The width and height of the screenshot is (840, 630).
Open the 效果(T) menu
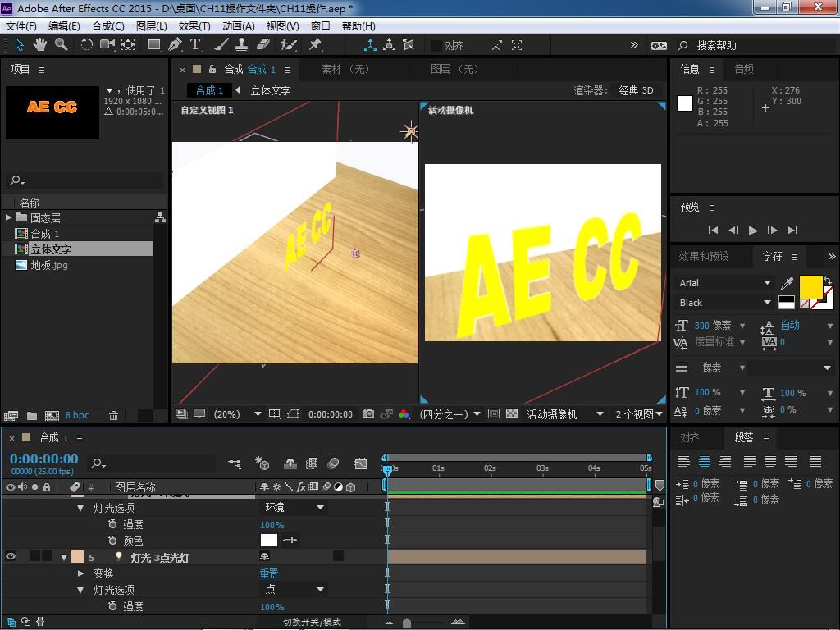coord(194,25)
